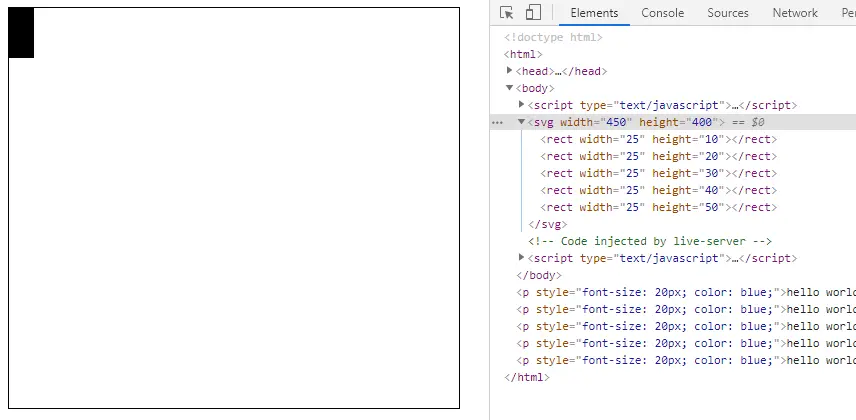The image size is (856, 420).
Task: Open the Network tab
Action: pos(795,13)
